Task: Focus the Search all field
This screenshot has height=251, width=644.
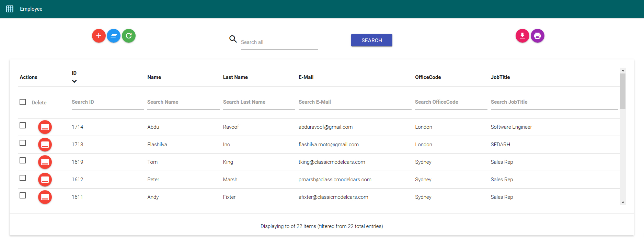Action: pyautogui.click(x=279, y=42)
